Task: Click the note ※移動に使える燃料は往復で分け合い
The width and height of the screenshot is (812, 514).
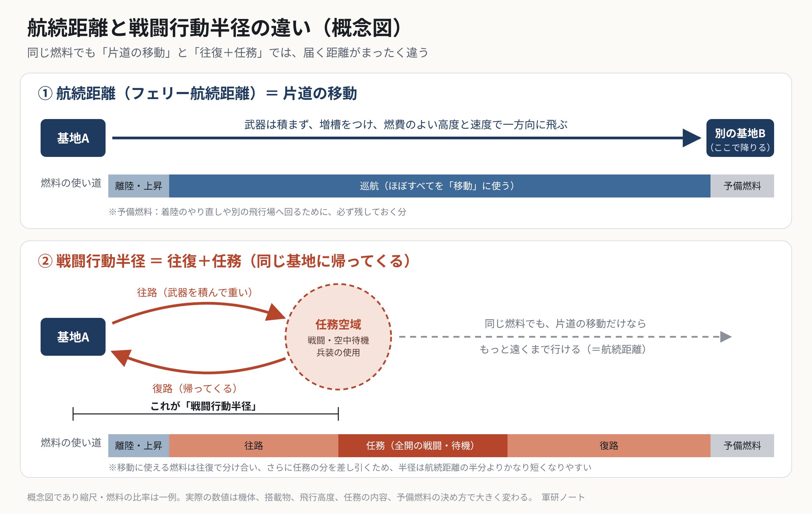Action: click(x=350, y=468)
